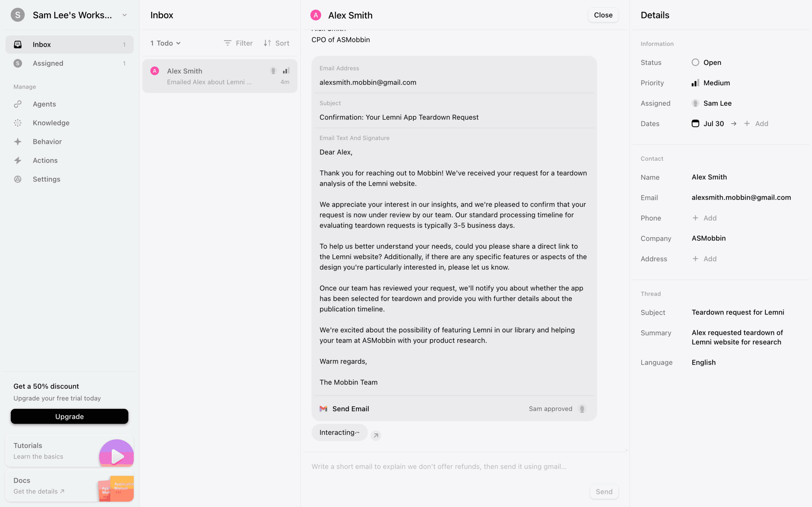The width and height of the screenshot is (812, 507).
Task: Switch to the Assigned view
Action: pyautogui.click(x=48, y=63)
